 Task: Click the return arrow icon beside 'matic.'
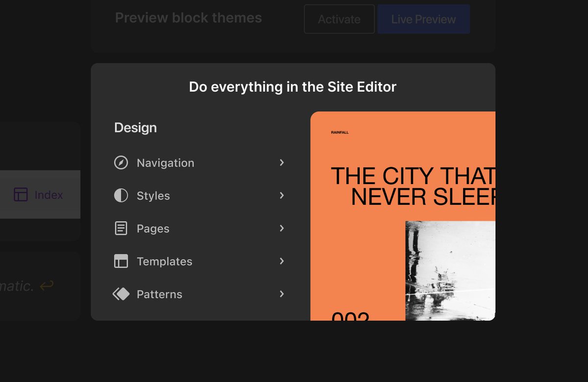[x=47, y=286]
